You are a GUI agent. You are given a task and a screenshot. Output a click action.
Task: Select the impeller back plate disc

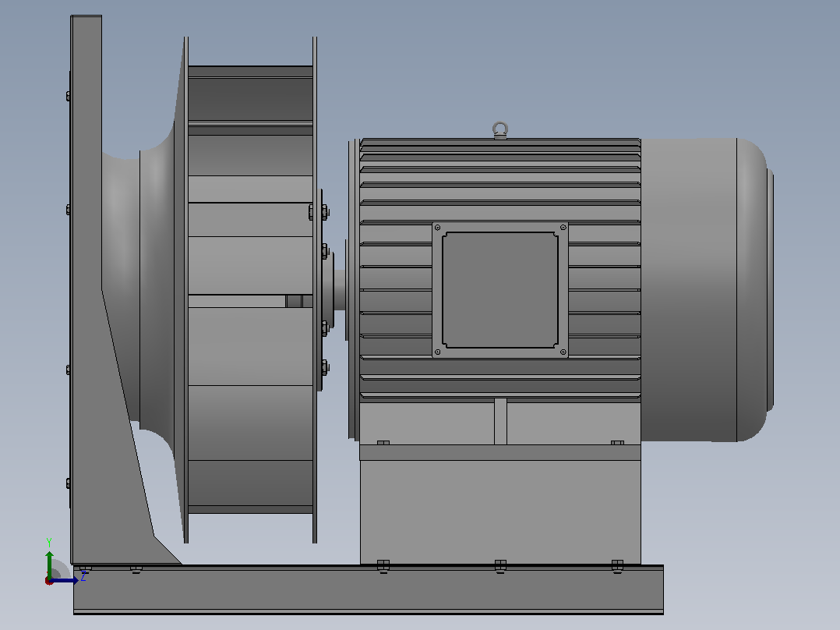click(x=315, y=290)
